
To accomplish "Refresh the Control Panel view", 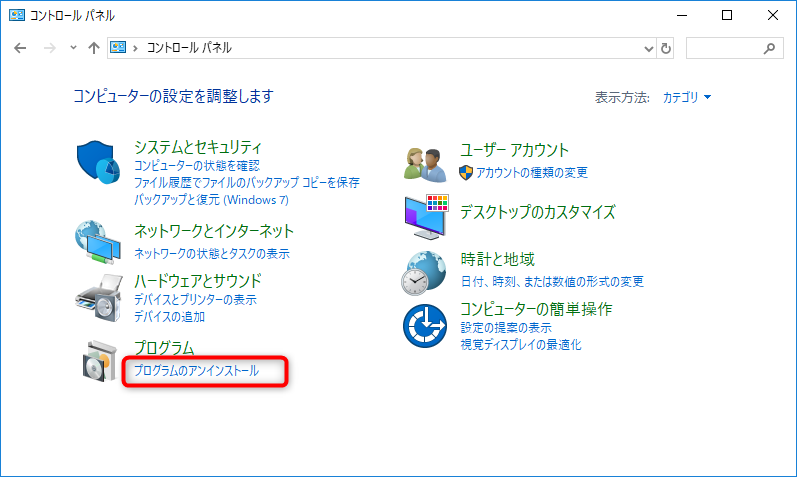I will [x=666, y=48].
